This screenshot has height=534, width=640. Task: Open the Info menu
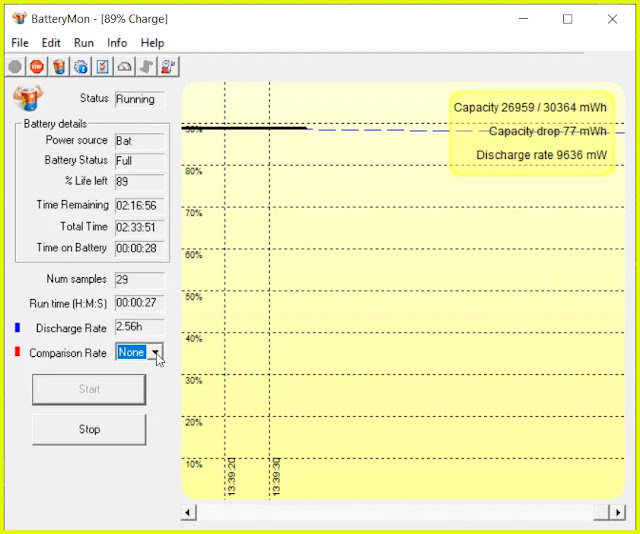(117, 43)
